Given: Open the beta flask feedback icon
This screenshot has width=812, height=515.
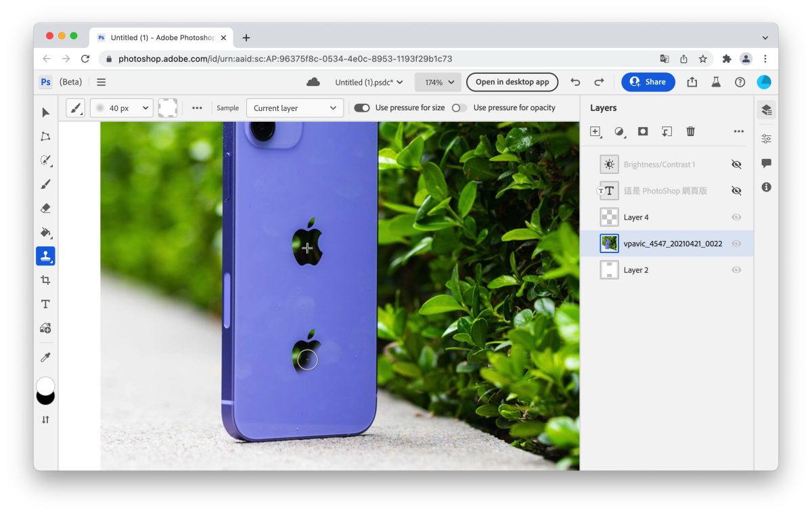Looking at the screenshot, I should coord(716,82).
